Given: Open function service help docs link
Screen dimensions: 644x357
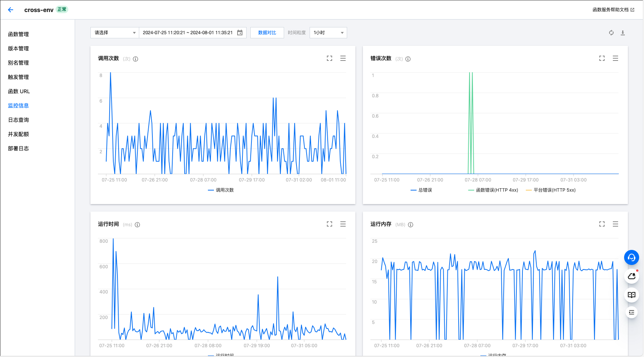Looking at the screenshot, I should [x=613, y=10].
